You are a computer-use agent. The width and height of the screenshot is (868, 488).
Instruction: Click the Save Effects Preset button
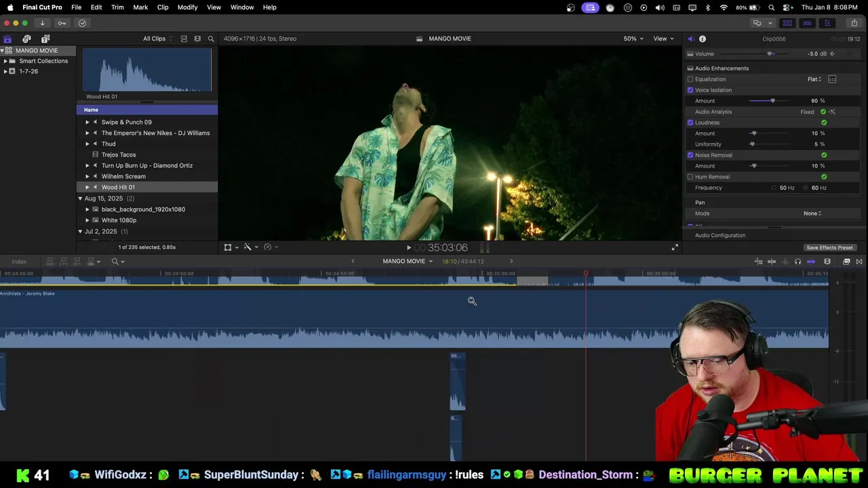[x=829, y=248]
